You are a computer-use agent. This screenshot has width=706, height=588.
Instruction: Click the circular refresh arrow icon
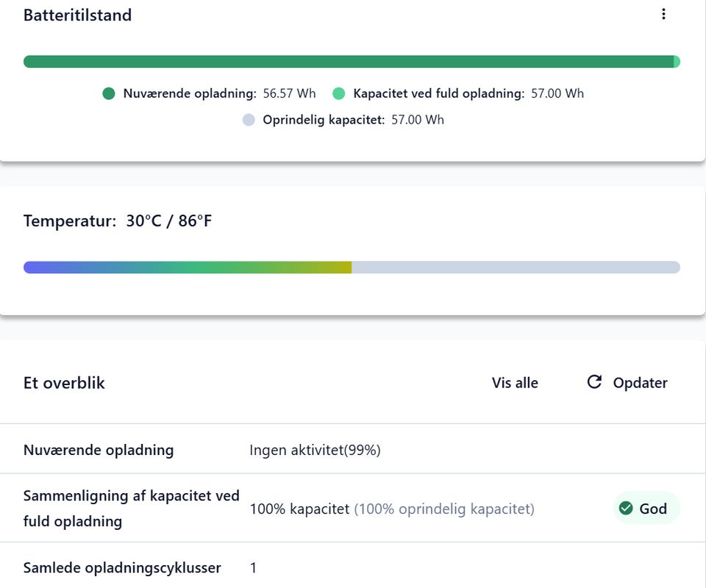pos(594,382)
